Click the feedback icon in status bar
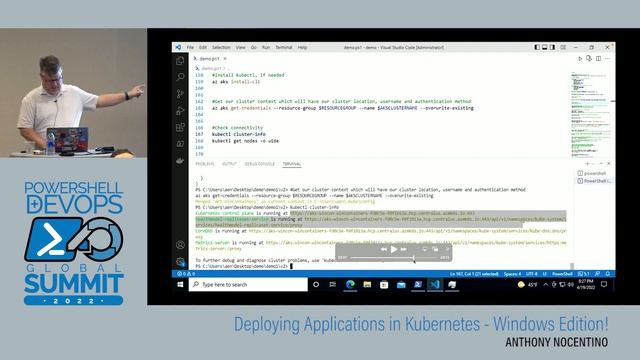The image size is (640, 360). click(x=598, y=274)
